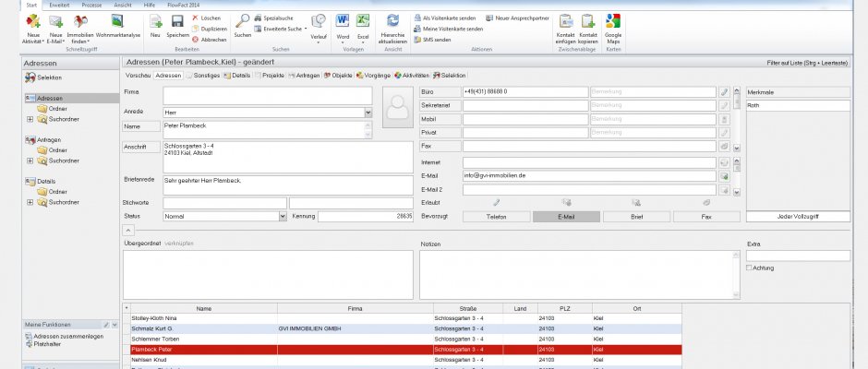Launch Google Maps from the ribbon

(x=613, y=22)
